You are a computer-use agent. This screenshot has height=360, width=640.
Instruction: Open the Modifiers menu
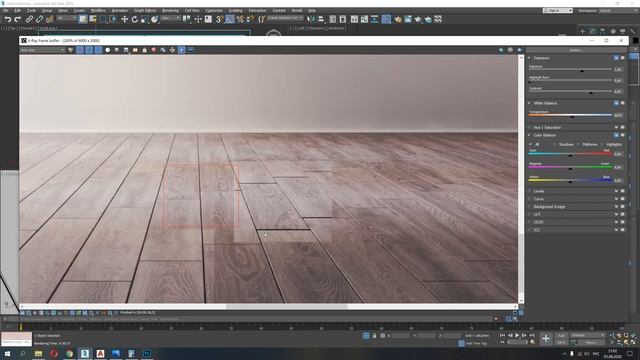(98, 10)
